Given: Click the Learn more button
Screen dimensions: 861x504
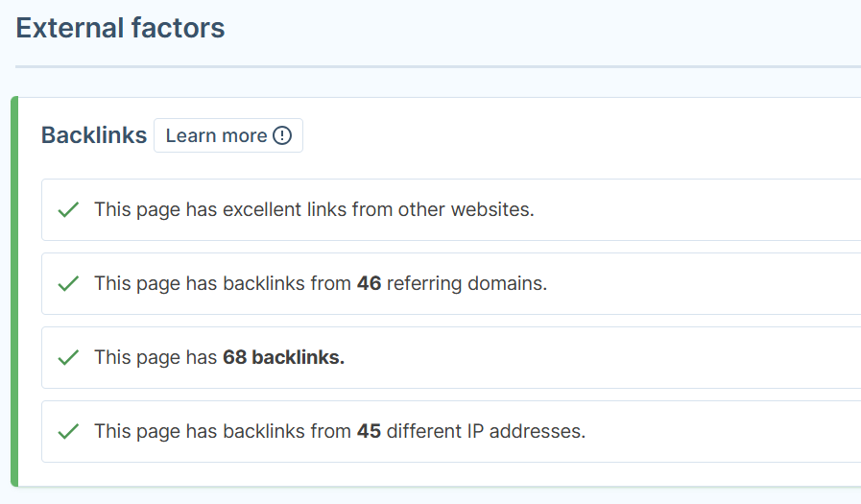Looking at the screenshot, I should (227, 135).
